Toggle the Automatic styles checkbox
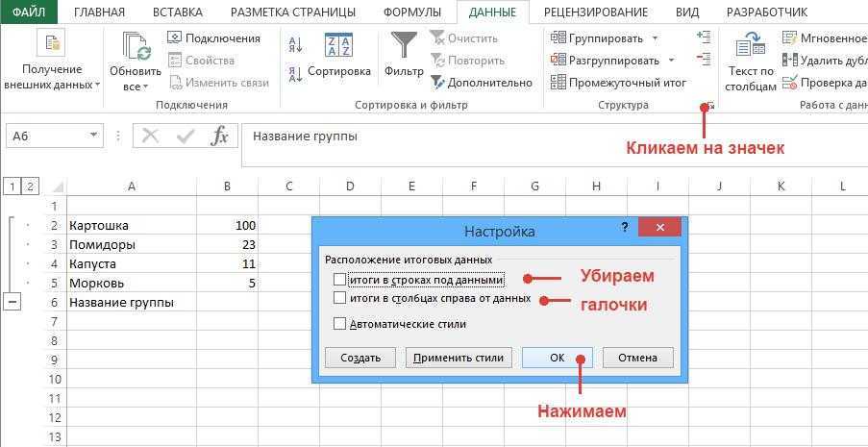Screen dimensions: 868x447 (x=340, y=324)
